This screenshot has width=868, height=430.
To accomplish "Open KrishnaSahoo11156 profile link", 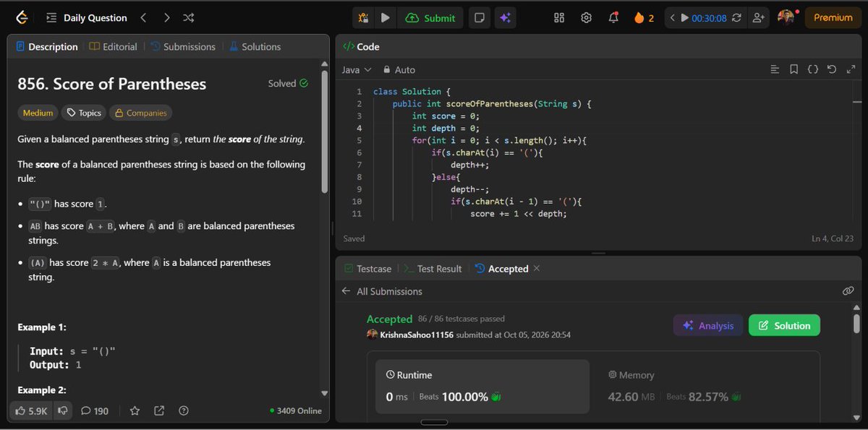I will 417,335.
